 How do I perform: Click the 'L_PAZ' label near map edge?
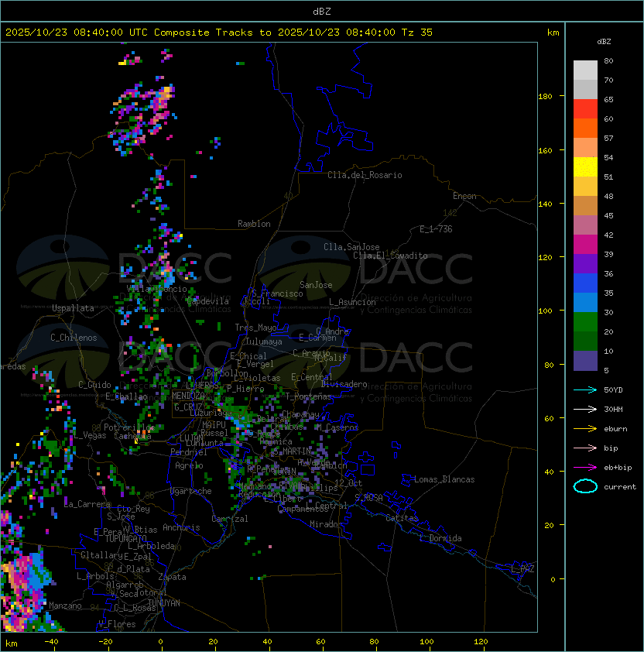pos(522,568)
